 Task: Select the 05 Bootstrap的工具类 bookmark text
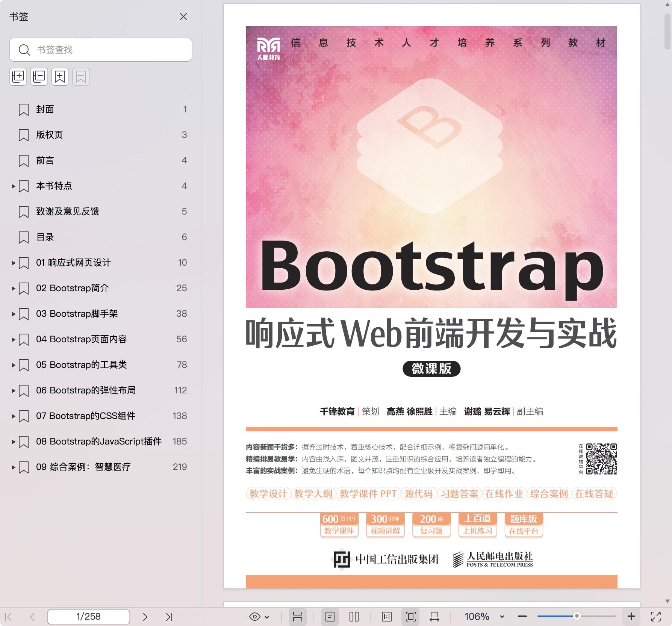click(82, 365)
